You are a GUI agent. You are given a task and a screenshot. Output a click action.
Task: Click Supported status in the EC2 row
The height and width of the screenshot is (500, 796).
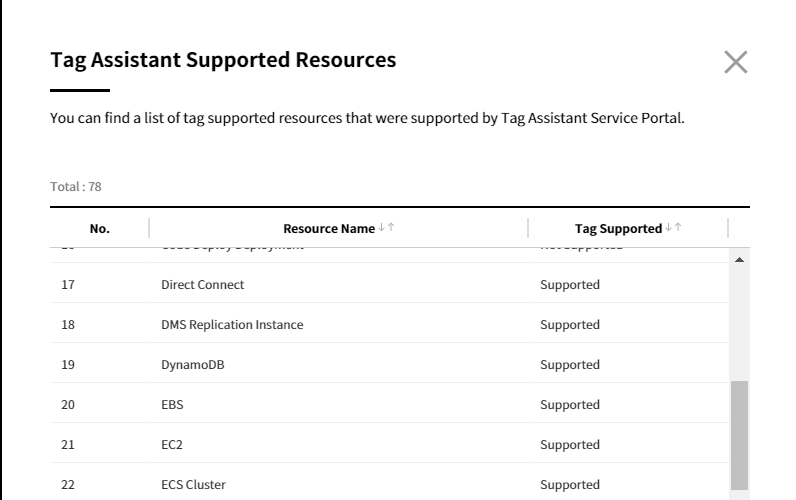click(570, 444)
